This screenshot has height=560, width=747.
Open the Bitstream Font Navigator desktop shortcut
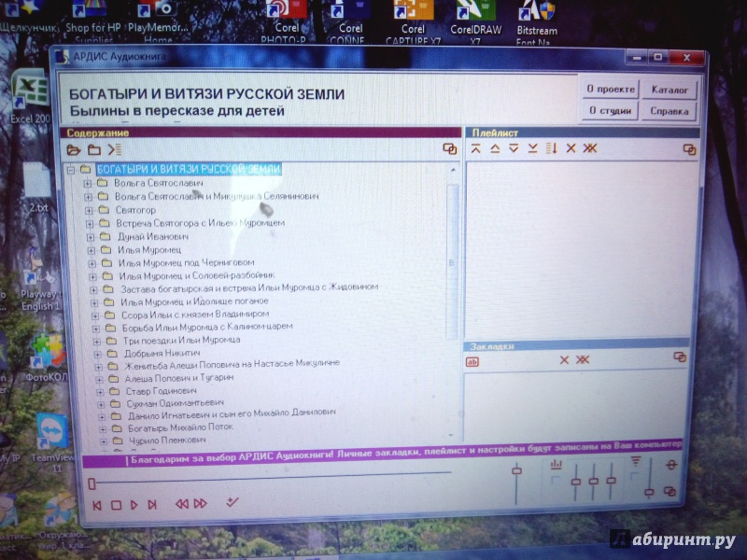(x=536, y=22)
